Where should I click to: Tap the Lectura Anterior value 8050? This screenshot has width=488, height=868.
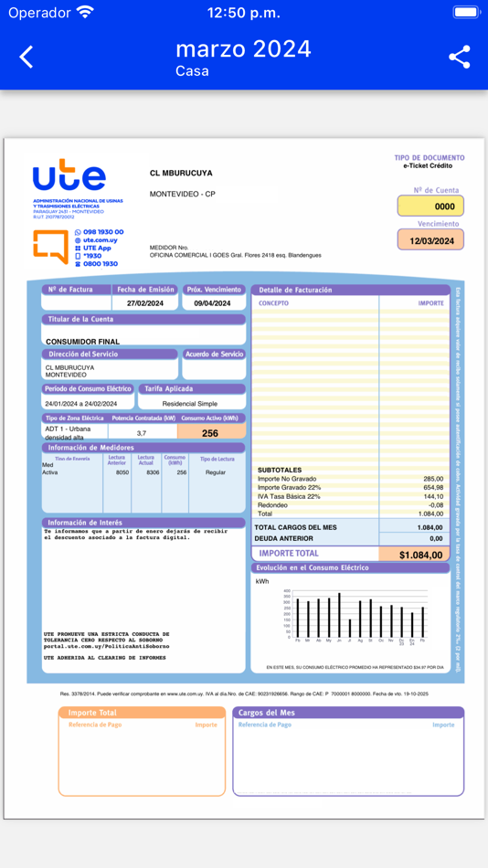pyautogui.click(x=122, y=472)
